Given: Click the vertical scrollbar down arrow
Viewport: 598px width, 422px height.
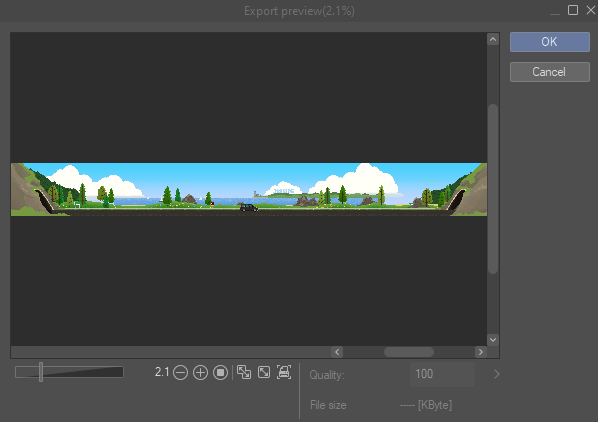Looking at the screenshot, I should [x=493, y=340].
